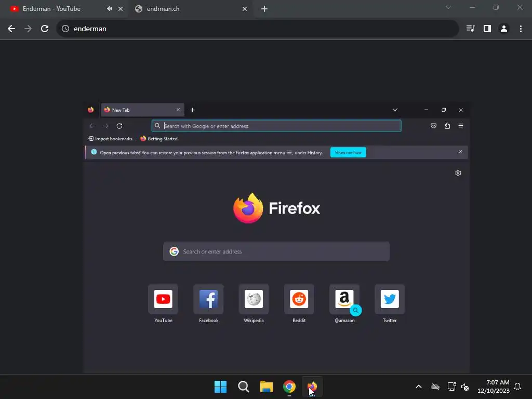Open Chrome three-dot menu
The width and height of the screenshot is (532, 399).
pyautogui.click(x=521, y=29)
